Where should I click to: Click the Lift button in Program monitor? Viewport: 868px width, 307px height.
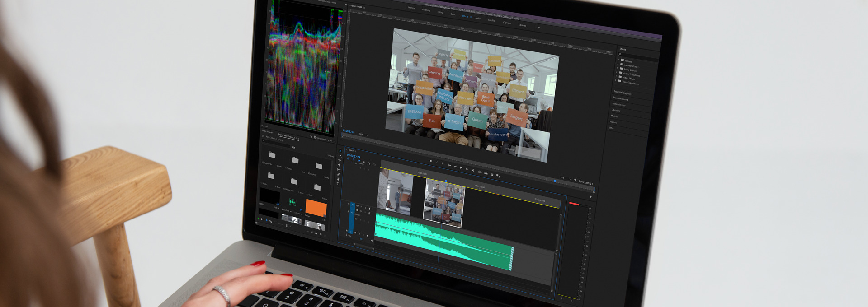coord(480,172)
